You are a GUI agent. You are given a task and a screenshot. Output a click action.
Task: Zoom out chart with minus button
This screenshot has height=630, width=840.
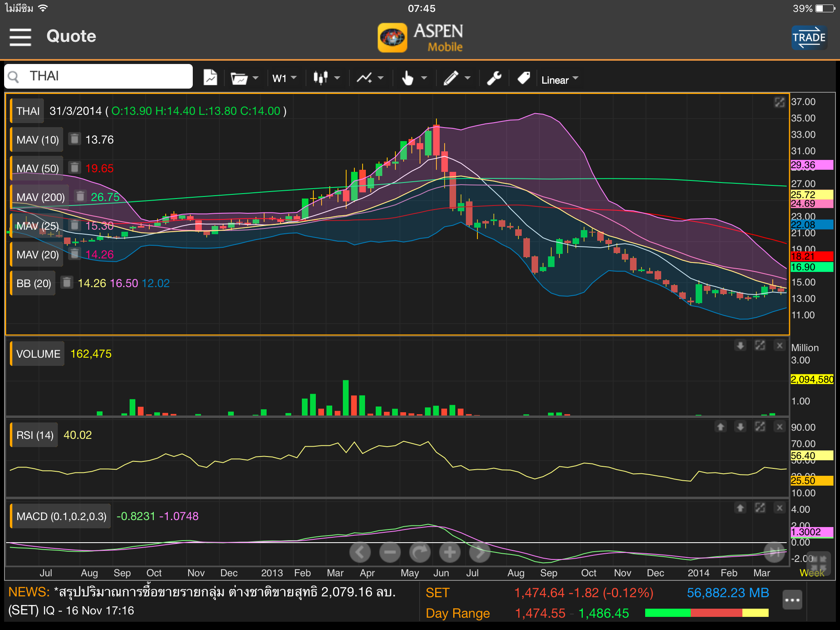(390, 552)
